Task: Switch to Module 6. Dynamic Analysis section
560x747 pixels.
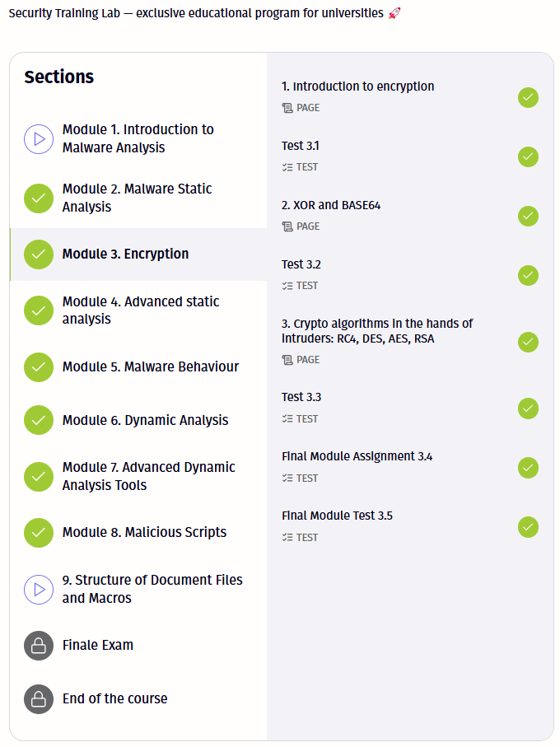Action: (x=145, y=421)
